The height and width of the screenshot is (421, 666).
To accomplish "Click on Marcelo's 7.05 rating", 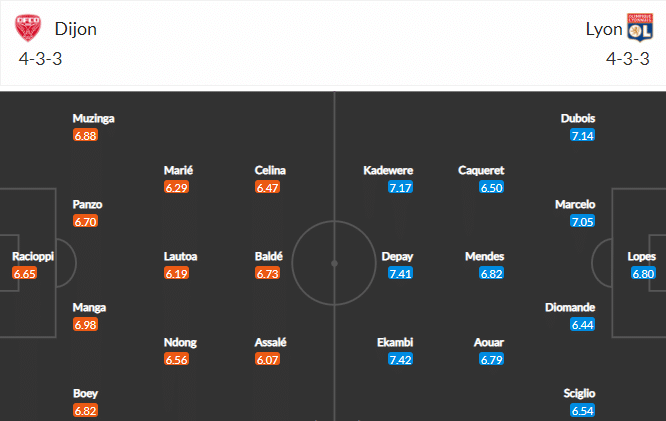I will pyautogui.click(x=582, y=221).
